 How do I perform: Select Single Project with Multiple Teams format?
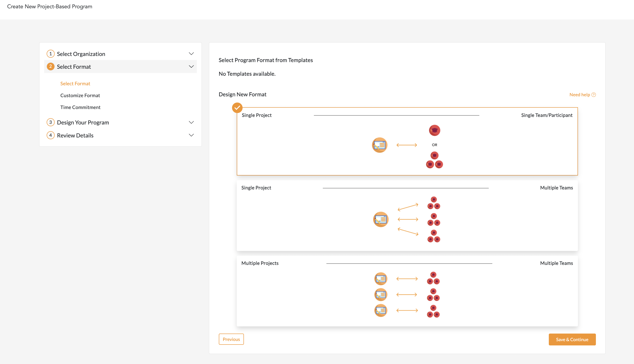(x=407, y=216)
